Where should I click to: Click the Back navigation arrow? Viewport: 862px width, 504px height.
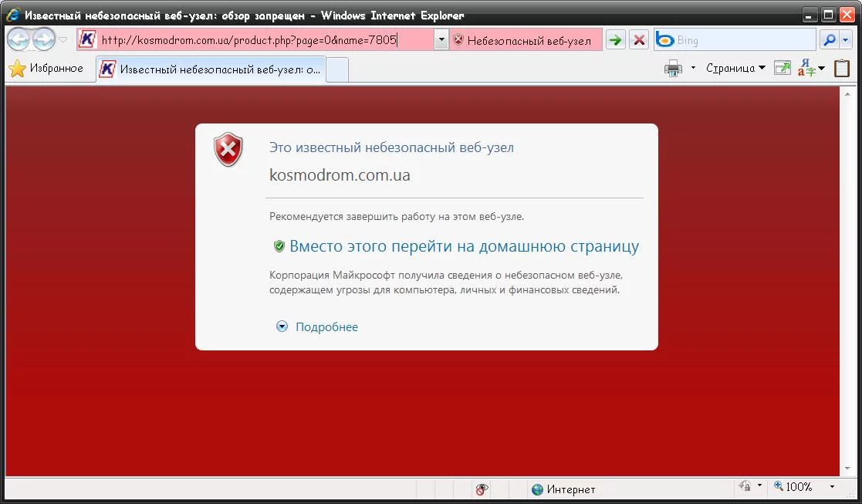coord(19,39)
